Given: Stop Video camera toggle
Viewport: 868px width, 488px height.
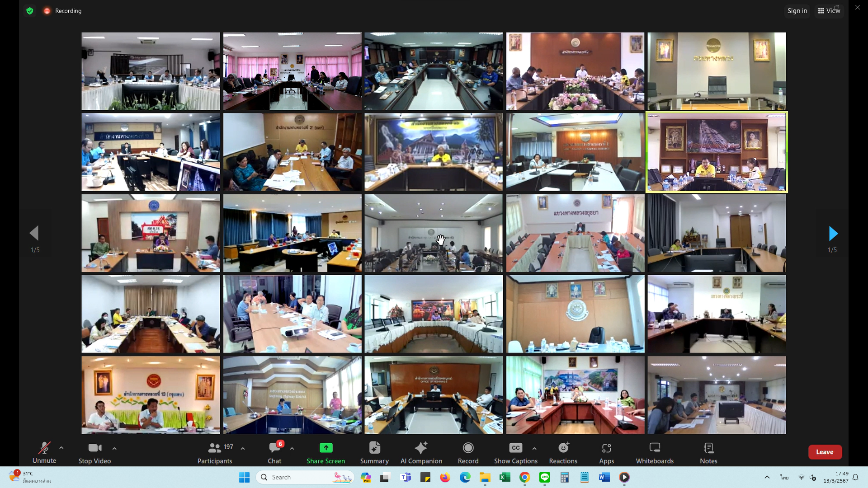Looking at the screenshot, I should [x=94, y=452].
